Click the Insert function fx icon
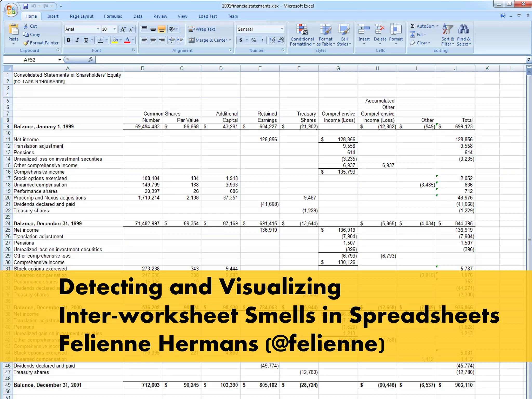This screenshot has width=532, height=399. tap(91, 60)
